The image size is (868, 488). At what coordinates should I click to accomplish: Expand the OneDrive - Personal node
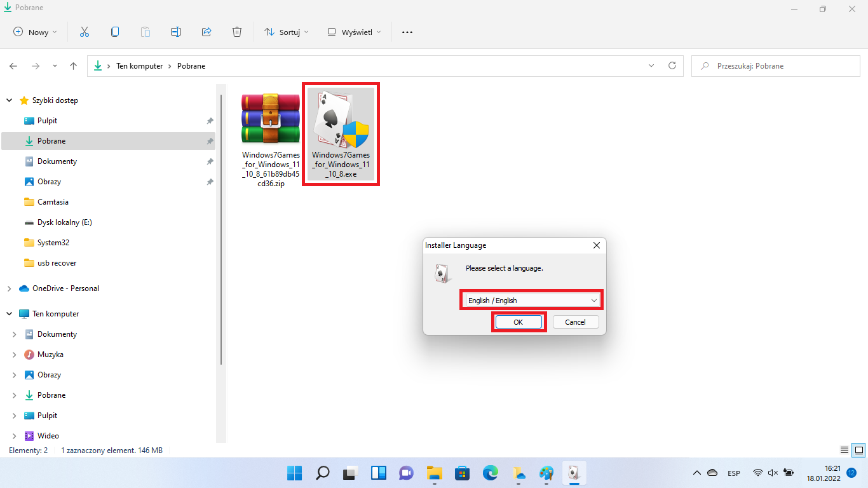9,288
